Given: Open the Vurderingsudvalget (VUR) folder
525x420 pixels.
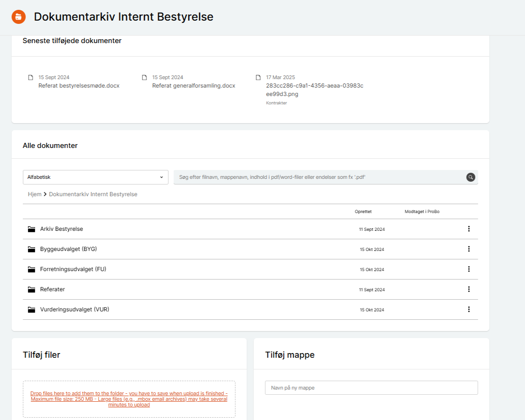Looking at the screenshot, I should click(x=74, y=309).
